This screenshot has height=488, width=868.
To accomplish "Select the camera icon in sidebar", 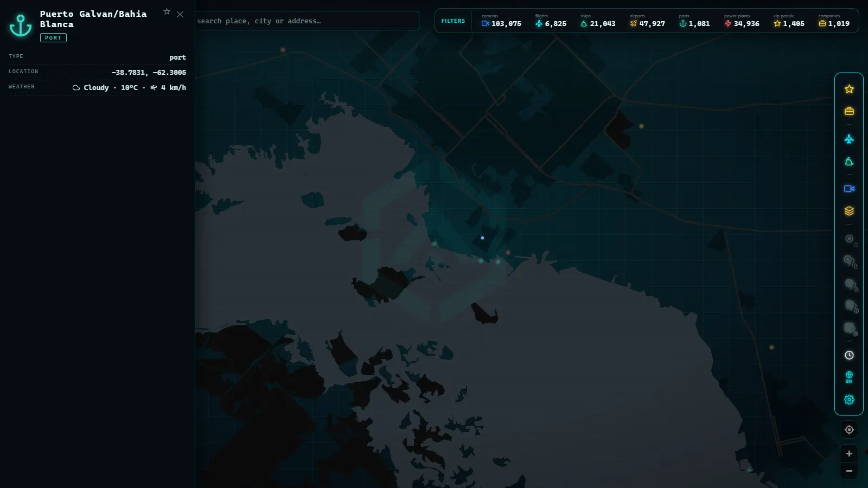I will (849, 189).
